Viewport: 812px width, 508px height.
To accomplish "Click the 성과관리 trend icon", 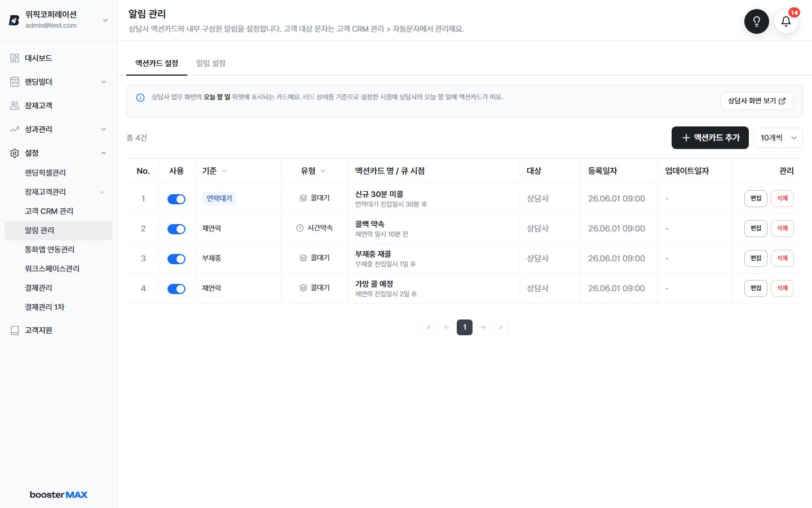I will 15,129.
